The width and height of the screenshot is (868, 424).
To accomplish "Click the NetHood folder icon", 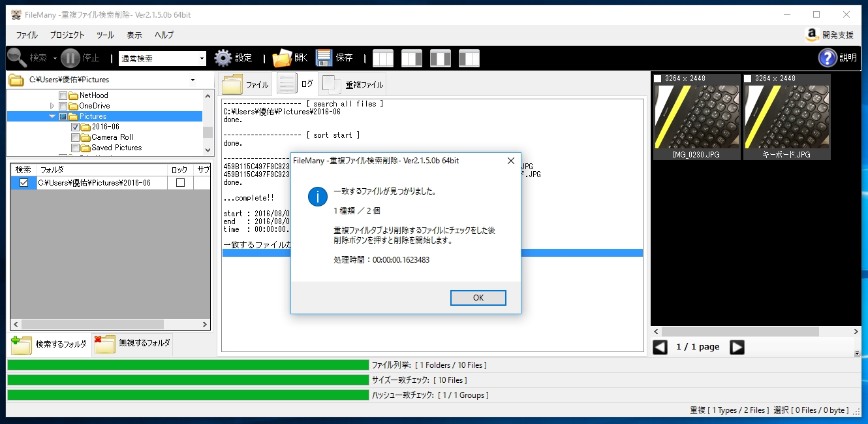I will click(x=74, y=95).
